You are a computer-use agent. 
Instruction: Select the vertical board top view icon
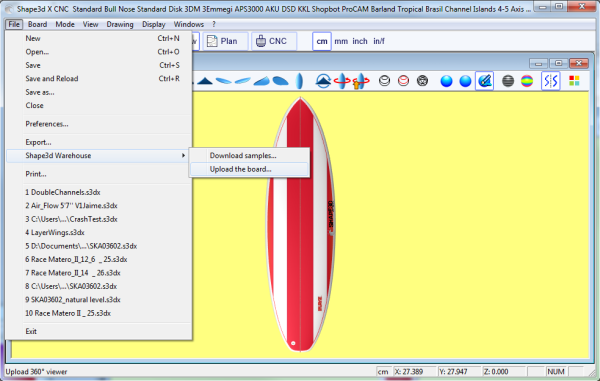tap(300, 81)
